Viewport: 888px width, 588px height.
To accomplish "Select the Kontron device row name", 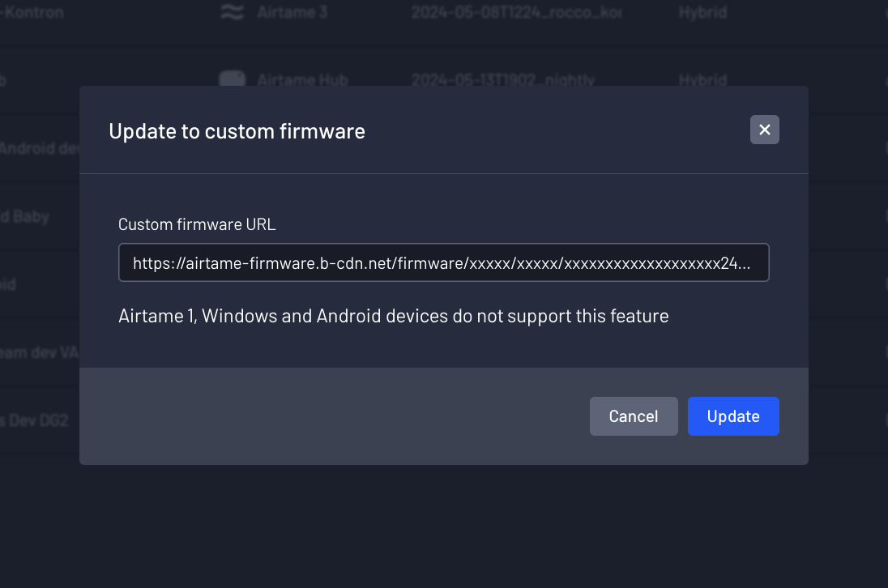I will pos(32,13).
